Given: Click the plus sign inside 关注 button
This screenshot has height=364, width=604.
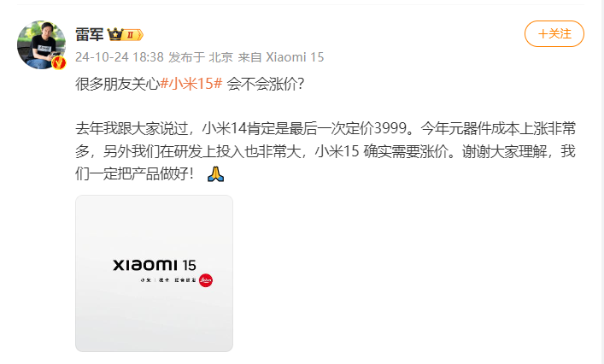Looking at the screenshot, I should click(x=542, y=34).
